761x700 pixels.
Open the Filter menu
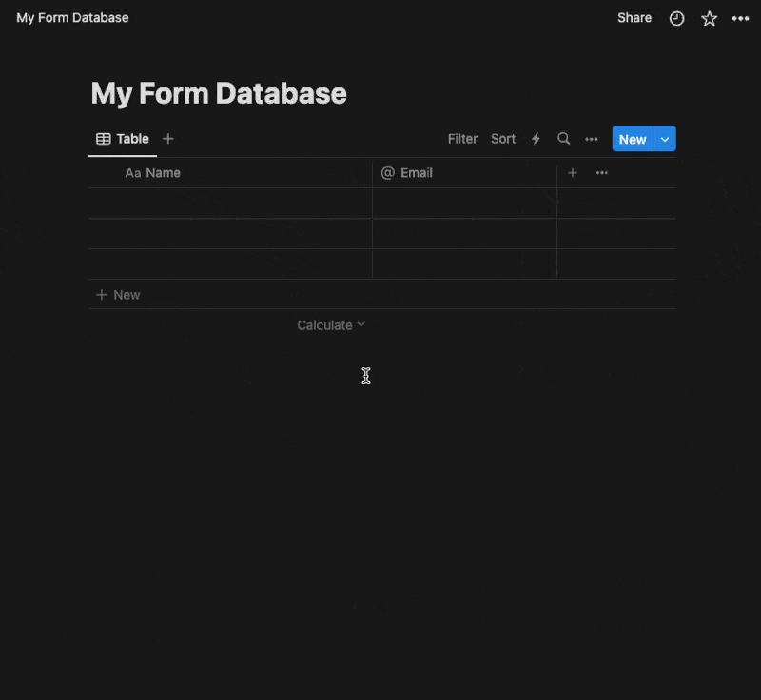coord(462,139)
